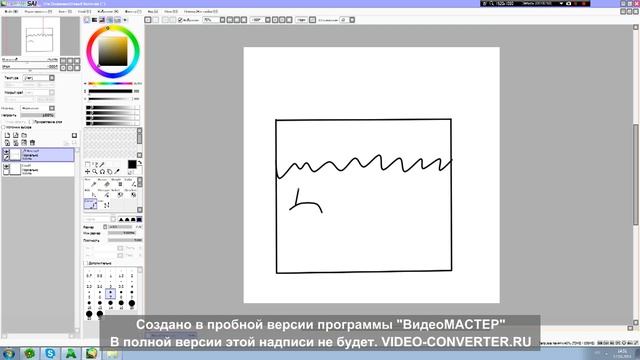Adjust the brush density slider
Image resolution: width=640 pixels, height=360 pixels.
125,240
